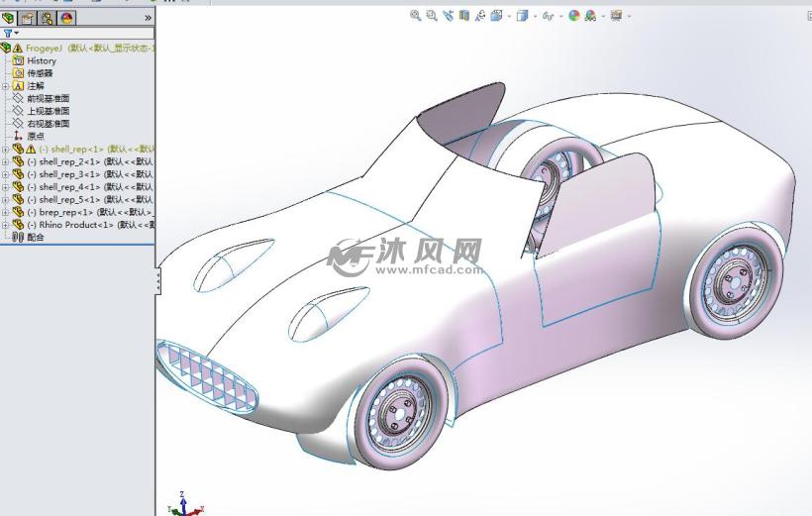Select brep_rep<1> in the tree
The width and height of the screenshot is (812, 516).
point(91,212)
